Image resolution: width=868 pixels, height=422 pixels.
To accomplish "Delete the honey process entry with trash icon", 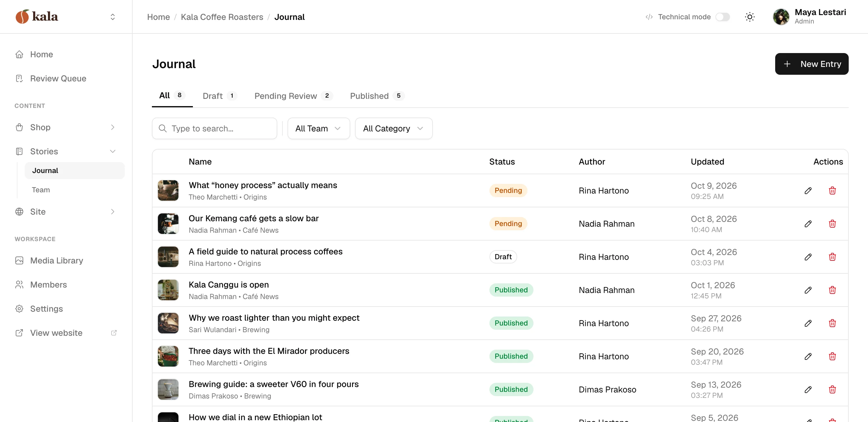I will coord(832,191).
